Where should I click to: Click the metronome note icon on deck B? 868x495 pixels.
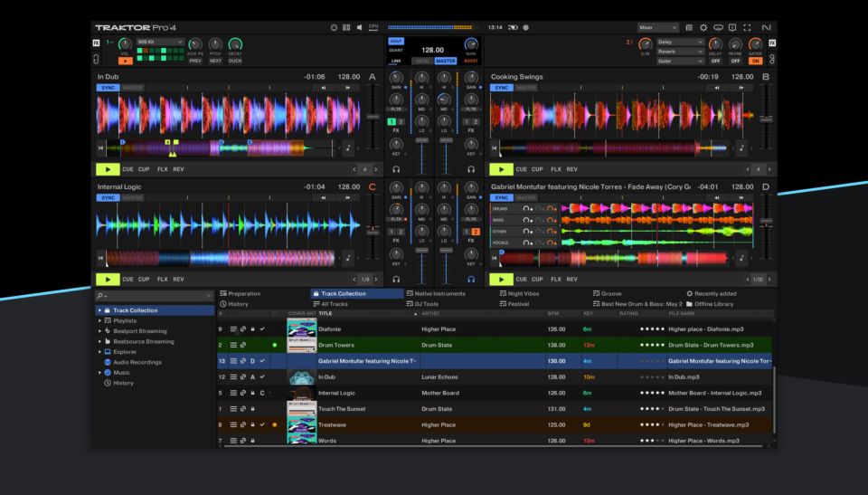[x=741, y=148]
